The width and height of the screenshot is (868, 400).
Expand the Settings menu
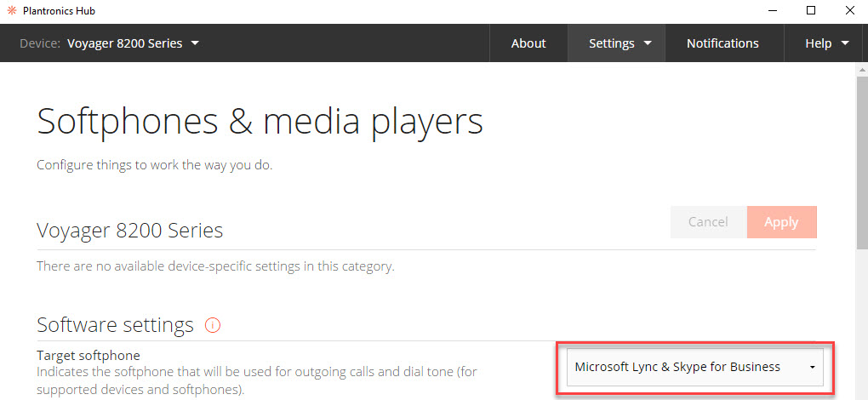tap(620, 43)
